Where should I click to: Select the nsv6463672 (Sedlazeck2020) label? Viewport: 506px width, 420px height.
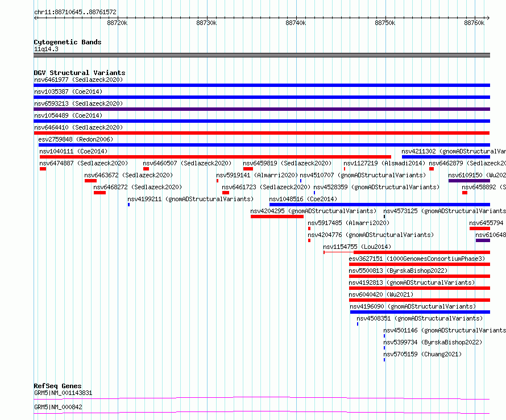(128, 175)
